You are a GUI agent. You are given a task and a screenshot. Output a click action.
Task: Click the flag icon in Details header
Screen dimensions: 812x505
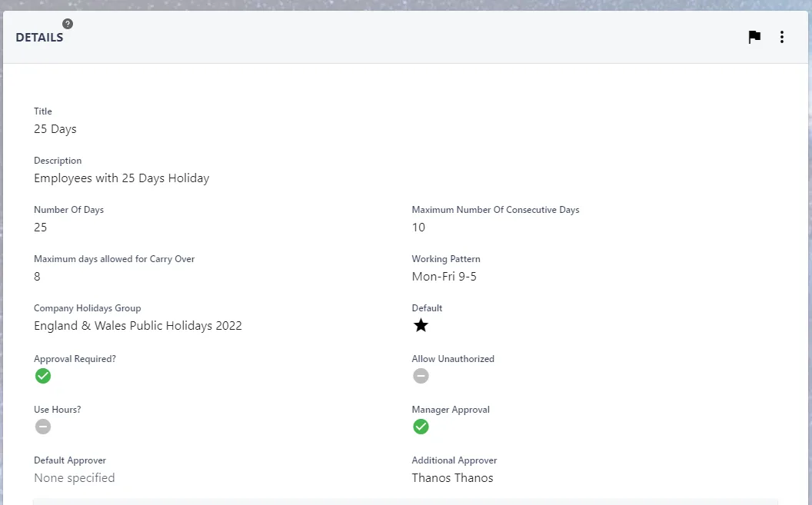(754, 37)
